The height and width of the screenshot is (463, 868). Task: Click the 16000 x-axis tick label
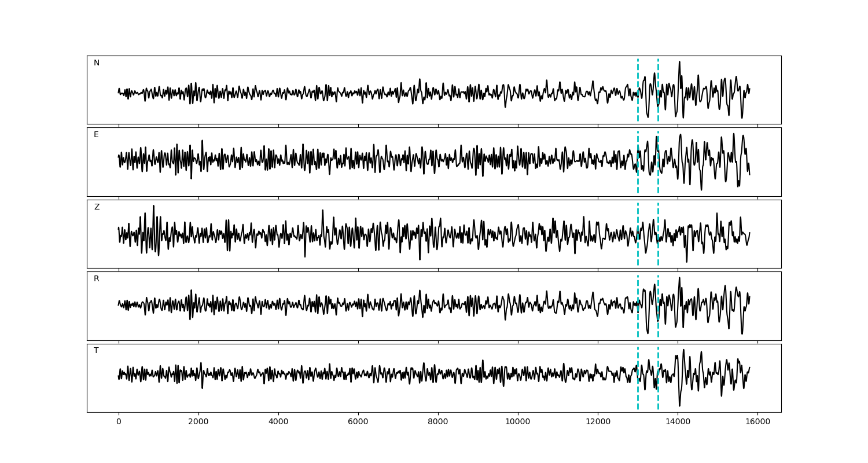[757, 422]
